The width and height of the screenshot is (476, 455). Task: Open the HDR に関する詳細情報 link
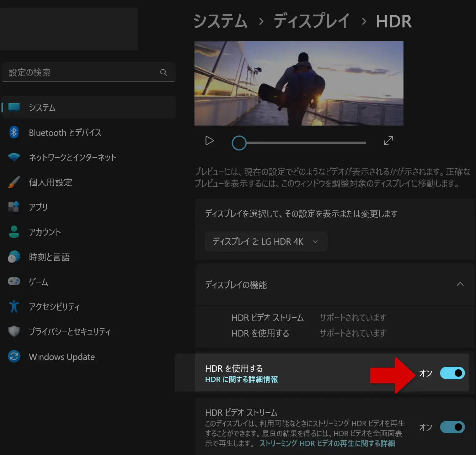pos(241,380)
